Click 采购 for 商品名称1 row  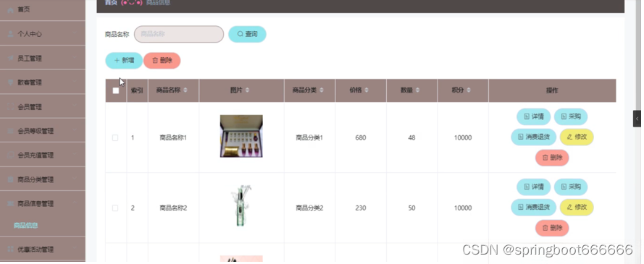[571, 117]
